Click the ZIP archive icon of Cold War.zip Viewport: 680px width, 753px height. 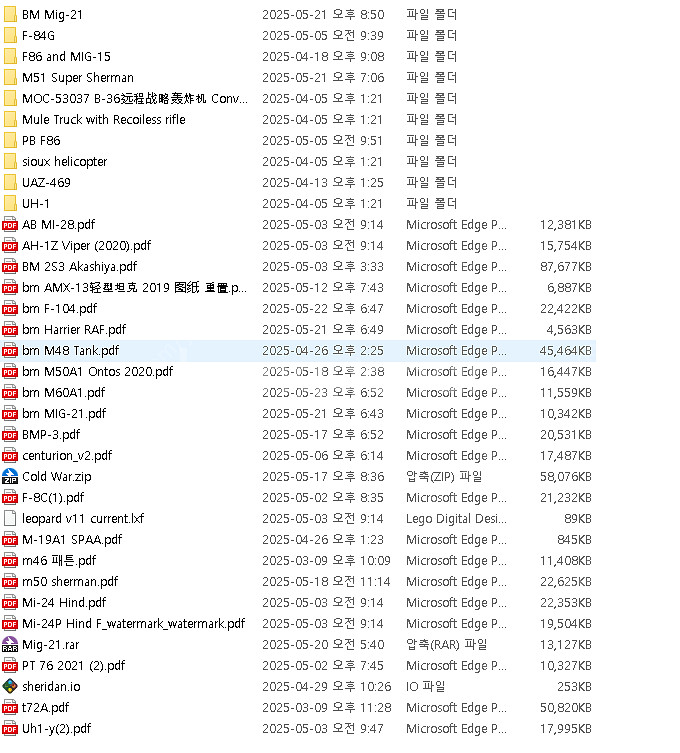point(10,476)
